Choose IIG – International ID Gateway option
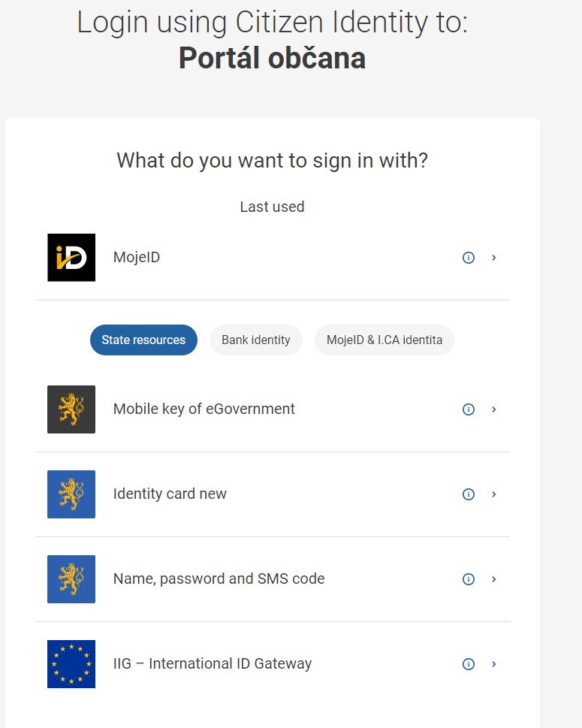 pyautogui.click(x=212, y=664)
